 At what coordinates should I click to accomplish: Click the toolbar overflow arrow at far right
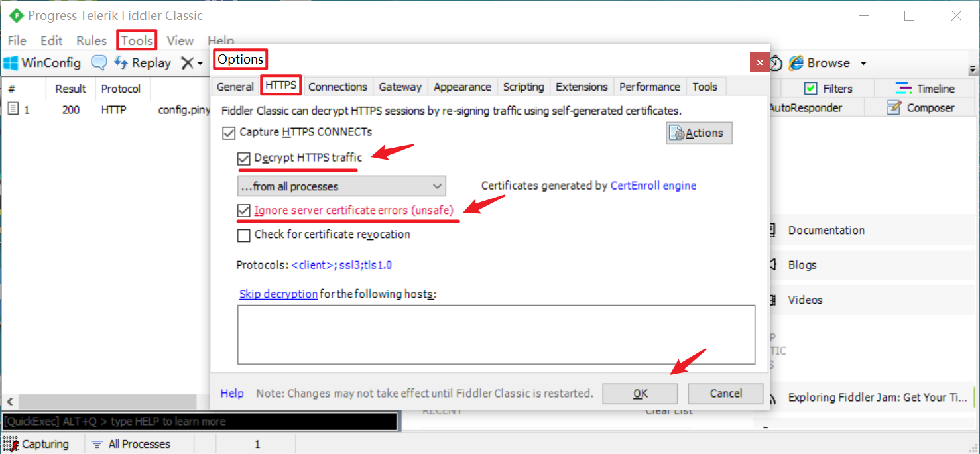(x=973, y=69)
